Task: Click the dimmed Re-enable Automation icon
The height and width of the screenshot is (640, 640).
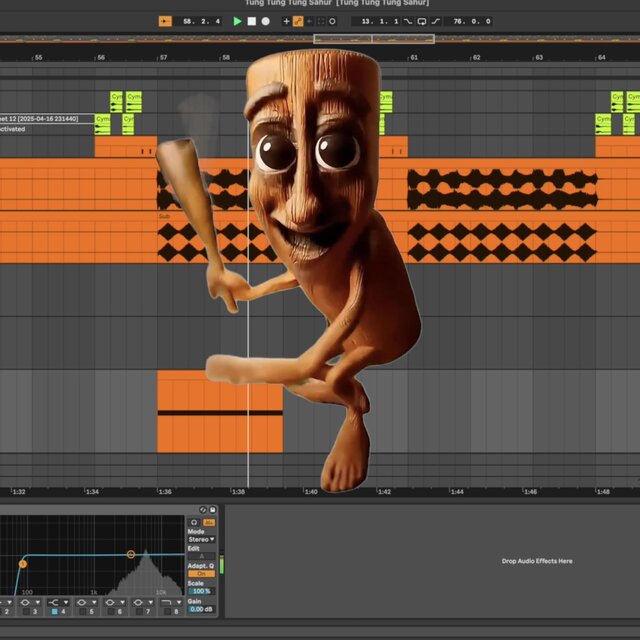Action: click(309, 21)
